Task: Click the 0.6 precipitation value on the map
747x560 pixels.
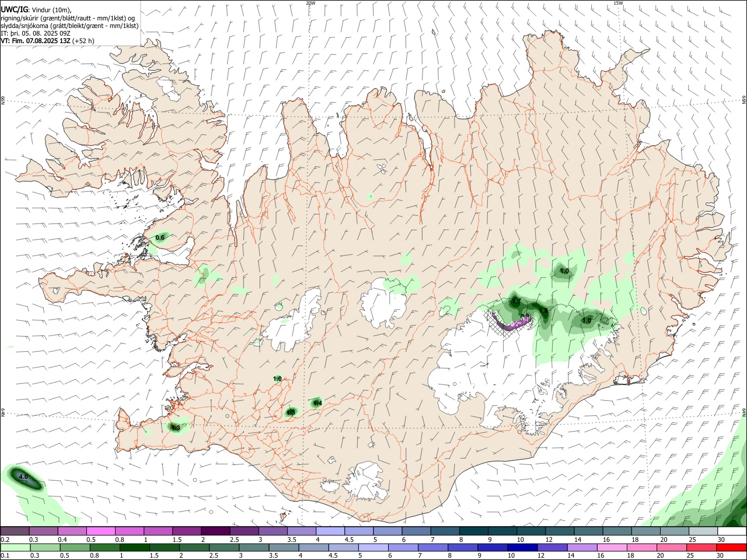Action: coord(160,237)
